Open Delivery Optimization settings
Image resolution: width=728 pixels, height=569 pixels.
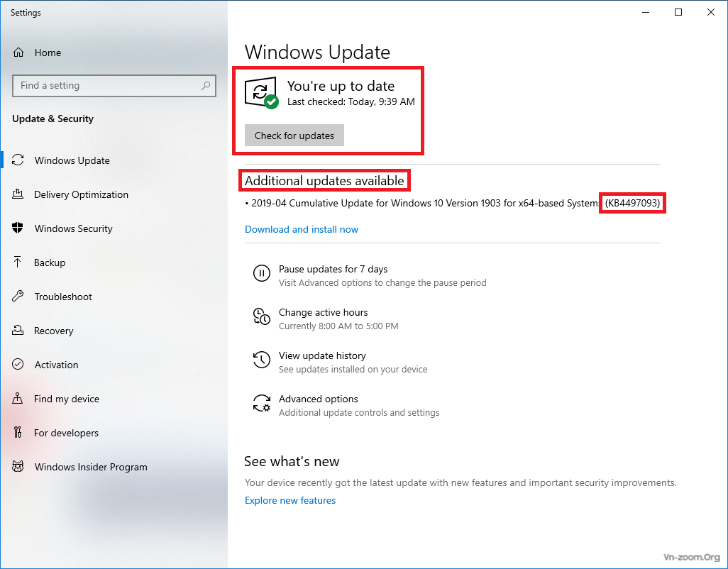[82, 194]
